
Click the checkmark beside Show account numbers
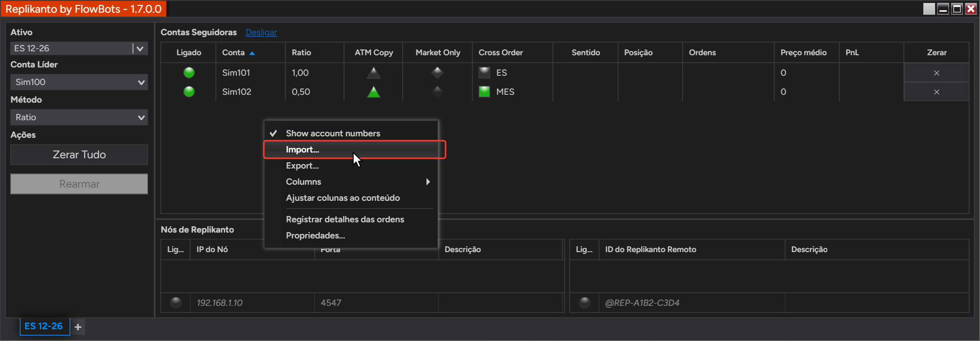click(x=274, y=133)
